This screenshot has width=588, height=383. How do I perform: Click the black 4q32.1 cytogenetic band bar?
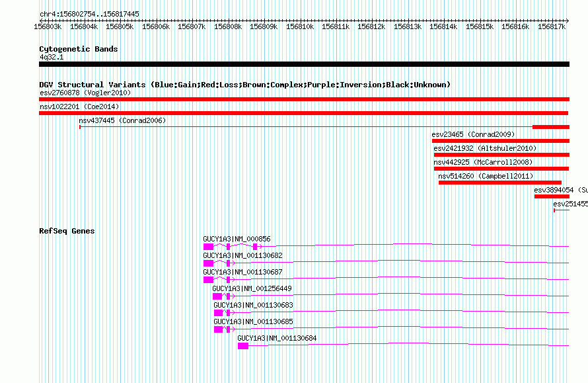point(304,64)
